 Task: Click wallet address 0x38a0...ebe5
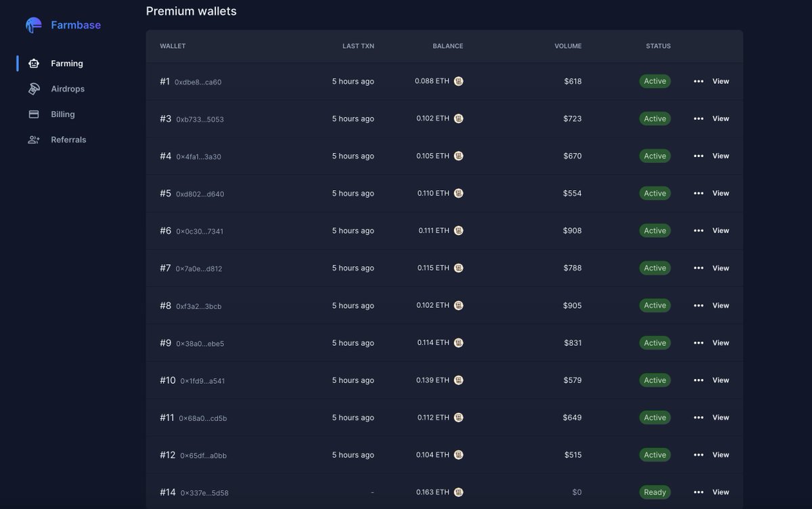(200, 344)
